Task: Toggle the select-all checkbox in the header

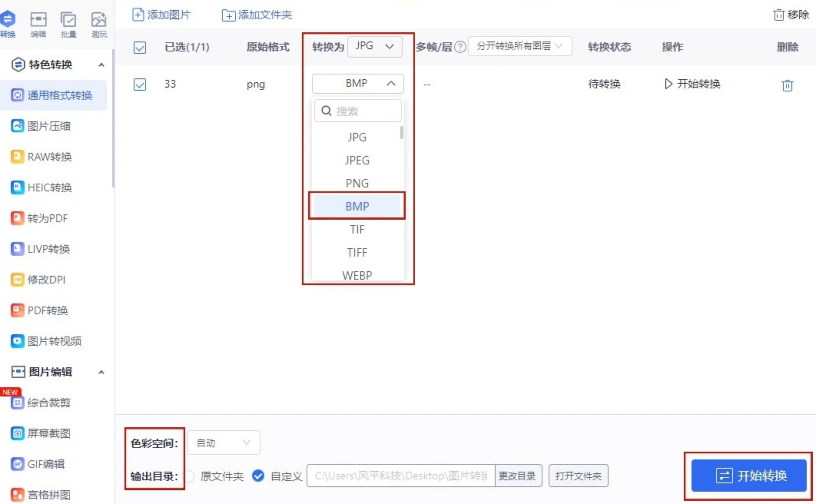Action: (139, 48)
